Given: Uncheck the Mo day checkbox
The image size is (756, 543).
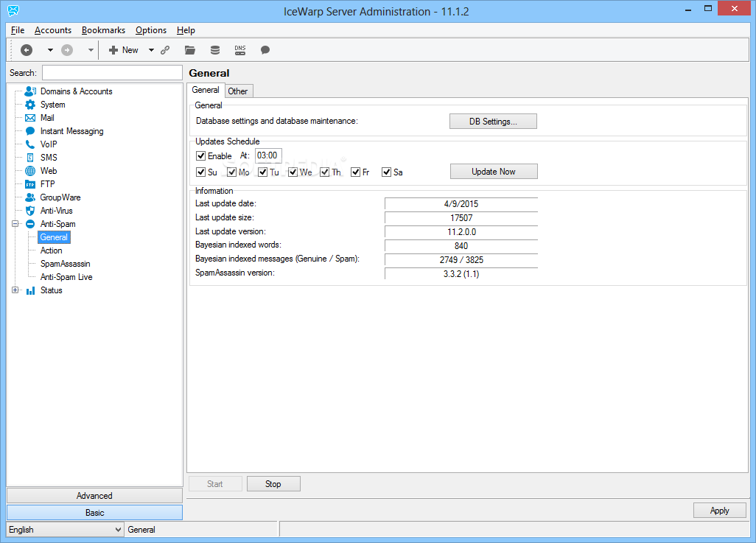Looking at the screenshot, I should point(232,172).
